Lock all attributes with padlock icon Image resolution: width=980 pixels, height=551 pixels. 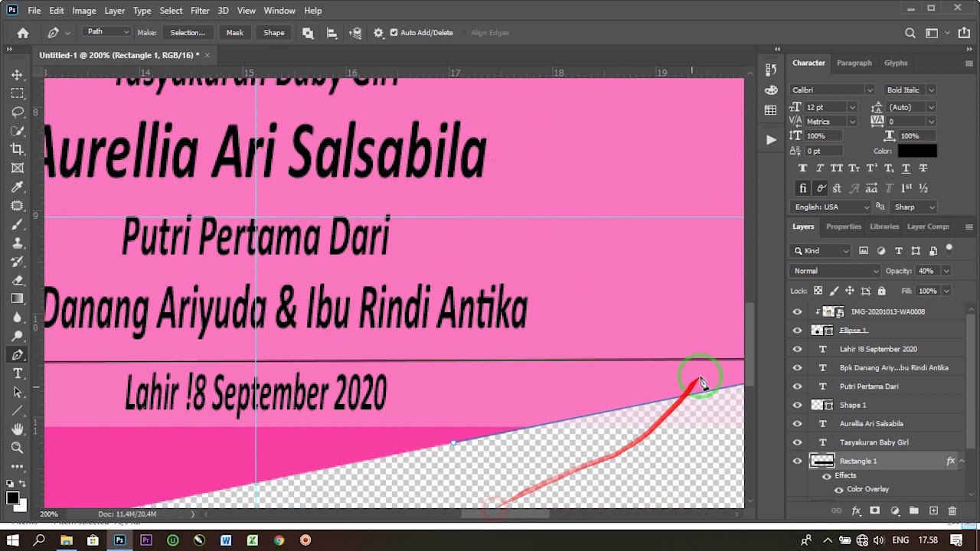click(881, 291)
